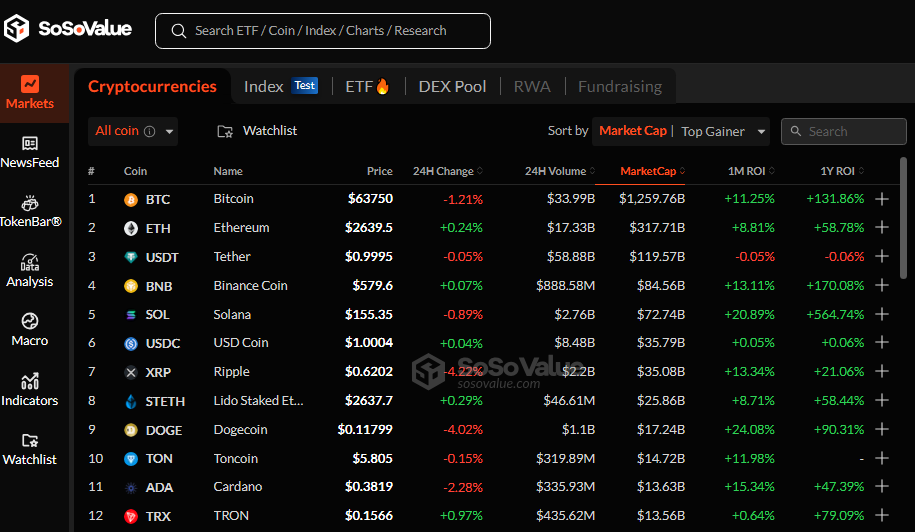Open the Macro sidebar section

[x=30, y=330]
